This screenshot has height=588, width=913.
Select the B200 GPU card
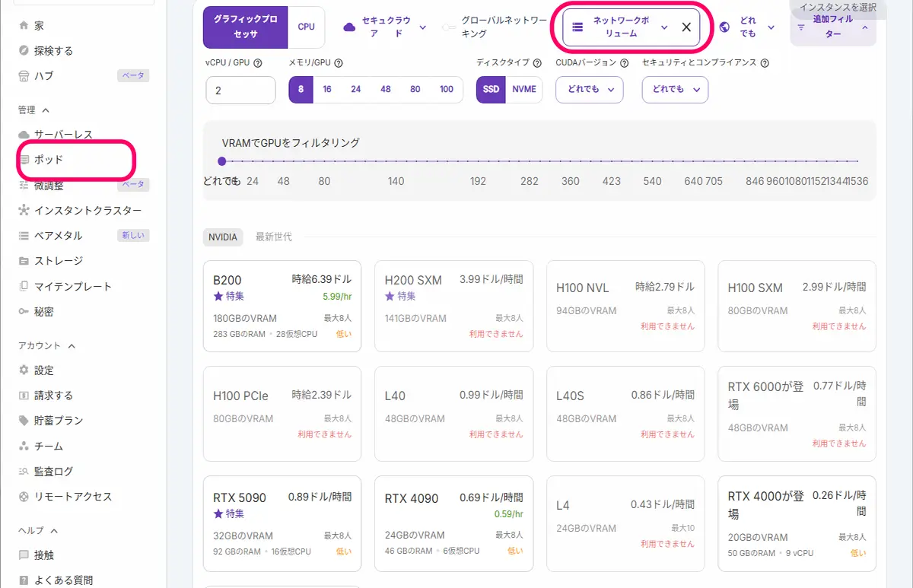tap(282, 307)
